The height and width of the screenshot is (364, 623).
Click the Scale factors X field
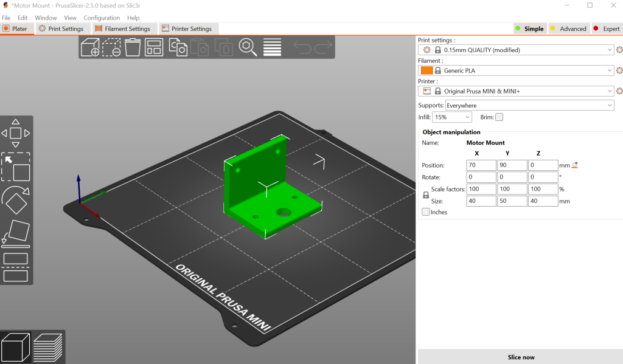pos(481,189)
